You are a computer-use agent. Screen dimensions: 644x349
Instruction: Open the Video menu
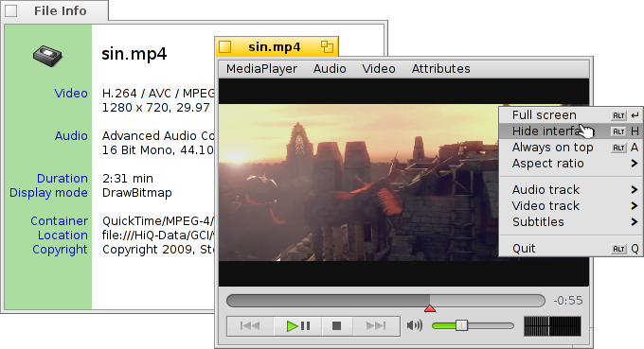(x=379, y=69)
